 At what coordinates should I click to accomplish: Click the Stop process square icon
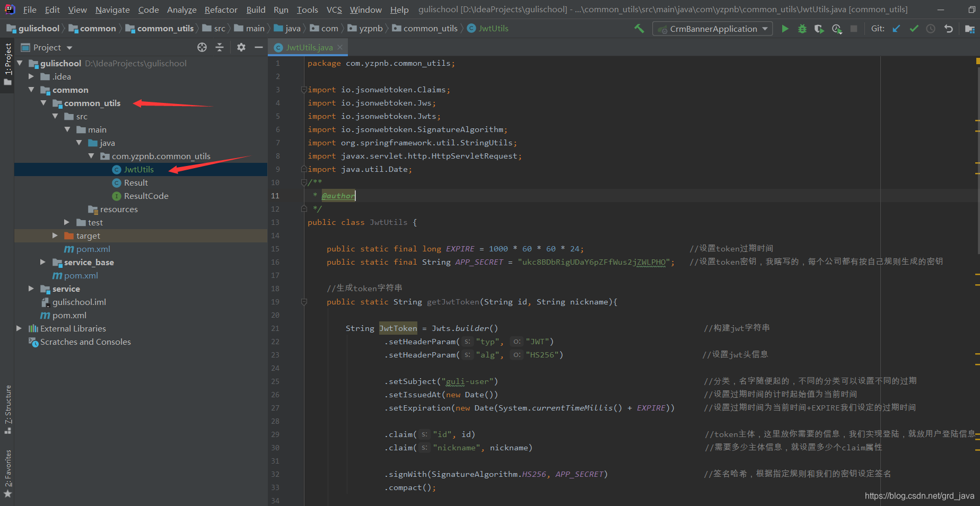(x=854, y=29)
